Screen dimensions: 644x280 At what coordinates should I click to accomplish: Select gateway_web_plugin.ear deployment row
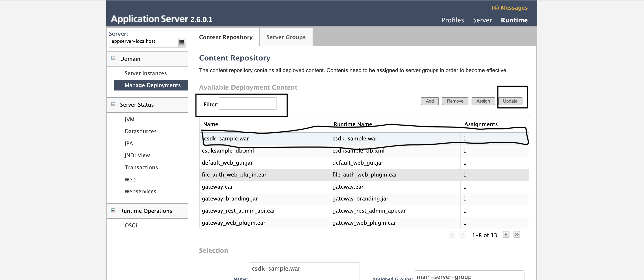click(364, 223)
